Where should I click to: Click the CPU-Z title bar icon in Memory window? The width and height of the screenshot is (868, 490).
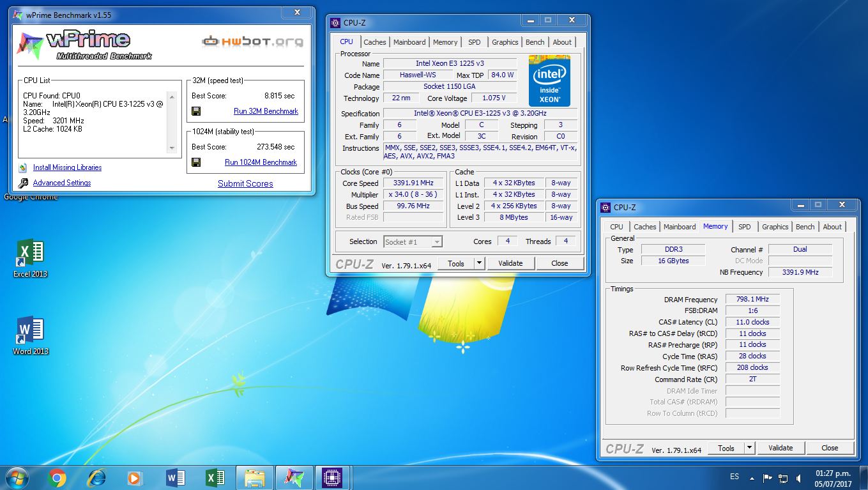click(x=605, y=208)
